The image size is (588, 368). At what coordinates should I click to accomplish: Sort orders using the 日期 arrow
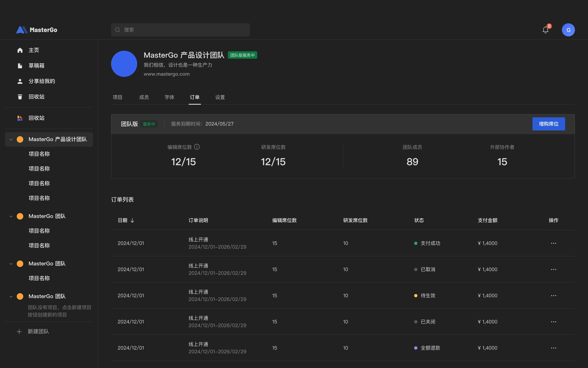point(132,221)
